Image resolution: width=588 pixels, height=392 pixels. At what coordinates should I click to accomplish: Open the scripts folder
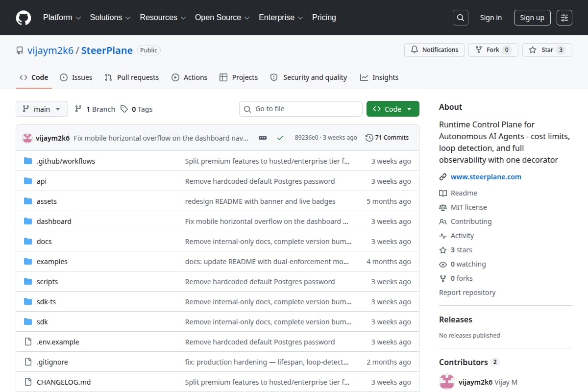47,282
